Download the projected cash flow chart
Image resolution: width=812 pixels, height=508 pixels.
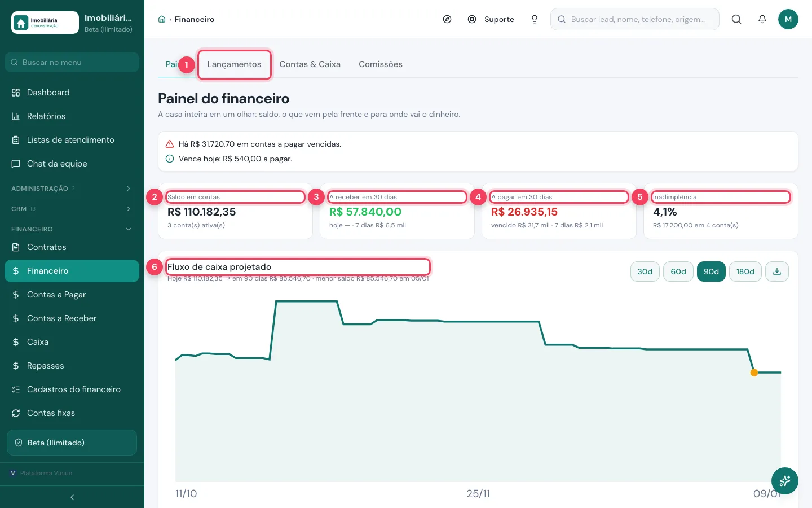777,271
